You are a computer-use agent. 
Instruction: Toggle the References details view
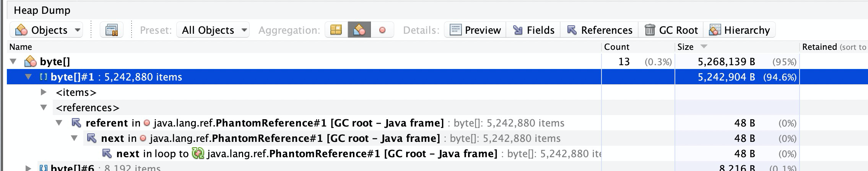click(599, 30)
